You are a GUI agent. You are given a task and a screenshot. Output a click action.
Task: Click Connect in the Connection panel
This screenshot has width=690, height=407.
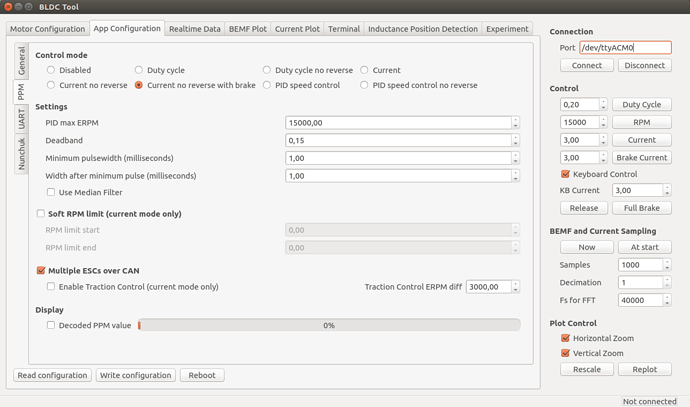click(x=586, y=65)
